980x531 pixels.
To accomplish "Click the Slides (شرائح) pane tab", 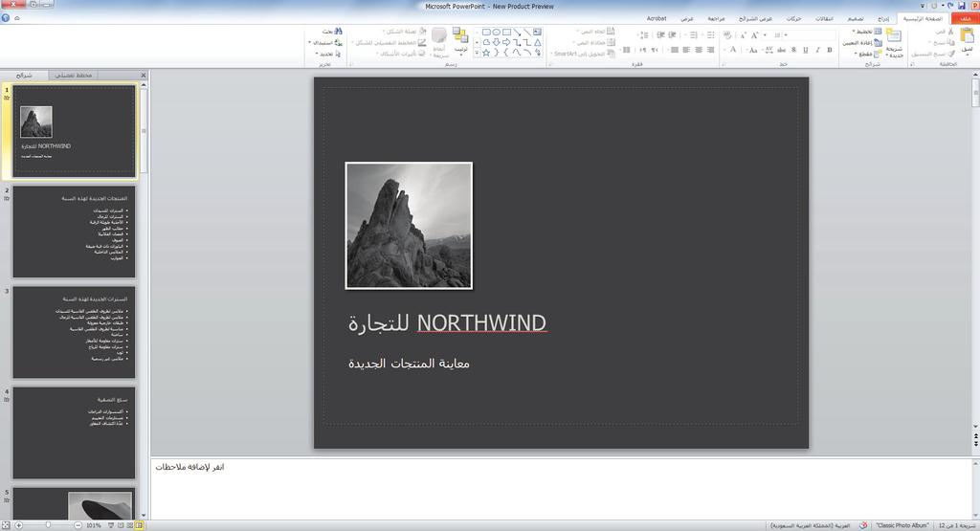I will [x=24, y=75].
